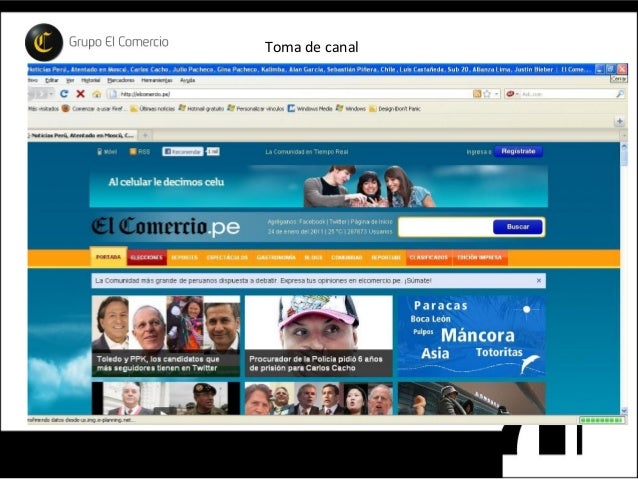Select the ESPECTÁCULOS nav tab
Image resolution: width=638 pixels, height=479 pixels.
(x=227, y=258)
